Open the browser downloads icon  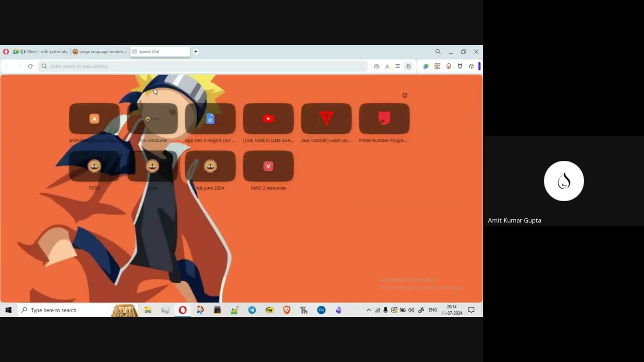[387, 66]
